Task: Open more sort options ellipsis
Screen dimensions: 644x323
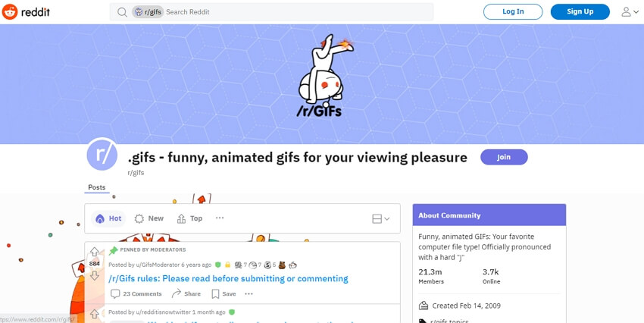Action: point(220,218)
